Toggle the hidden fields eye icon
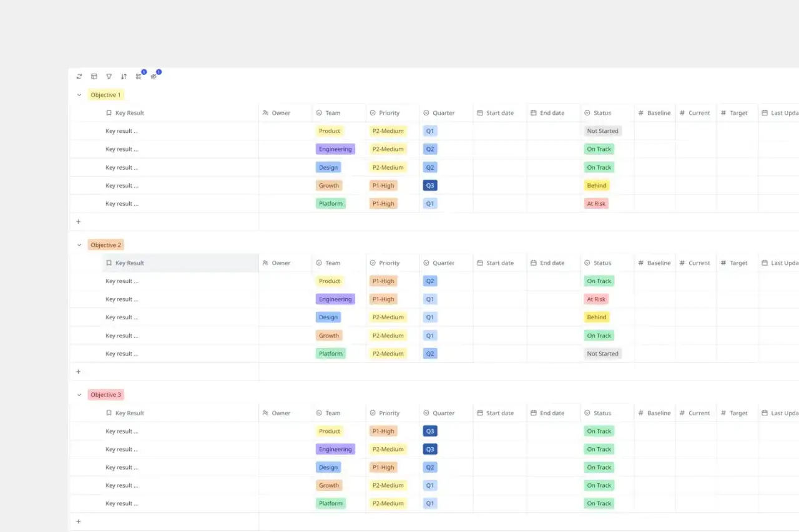 click(154, 77)
